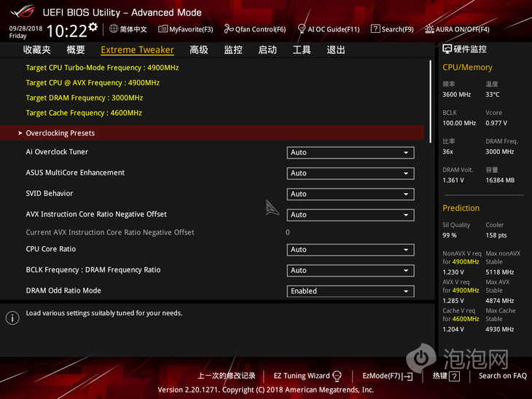Switch to 高级 tab
The height and width of the screenshot is (399, 532).
tap(199, 50)
